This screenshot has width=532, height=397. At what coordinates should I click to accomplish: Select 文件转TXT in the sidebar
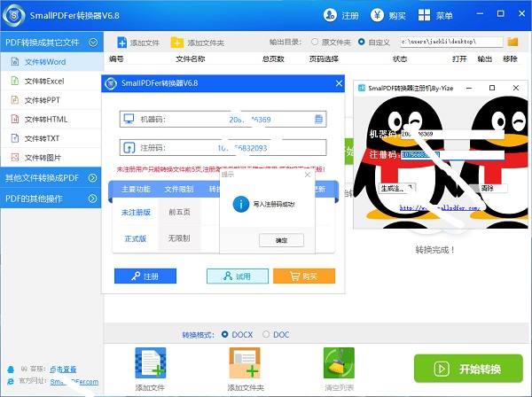tap(51, 138)
